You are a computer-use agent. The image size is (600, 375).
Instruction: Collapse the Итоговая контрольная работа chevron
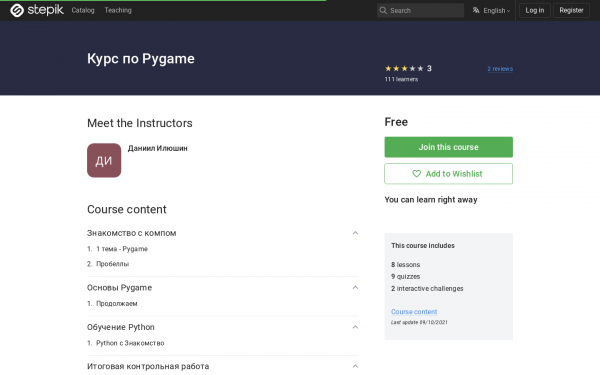click(x=355, y=366)
